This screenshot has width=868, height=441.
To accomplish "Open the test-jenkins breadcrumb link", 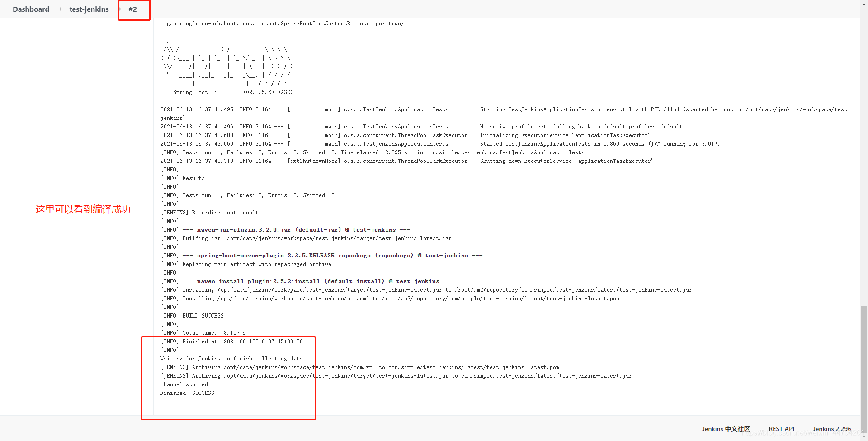I will (x=89, y=9).
